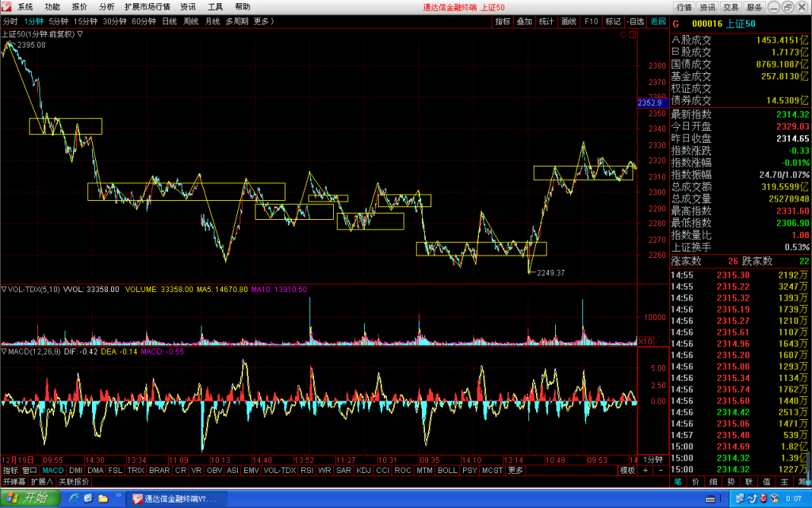The image size is (812, 508).
Task: Click the 通达信 app logo icon in title bar
Action: (x=6, y=6)
